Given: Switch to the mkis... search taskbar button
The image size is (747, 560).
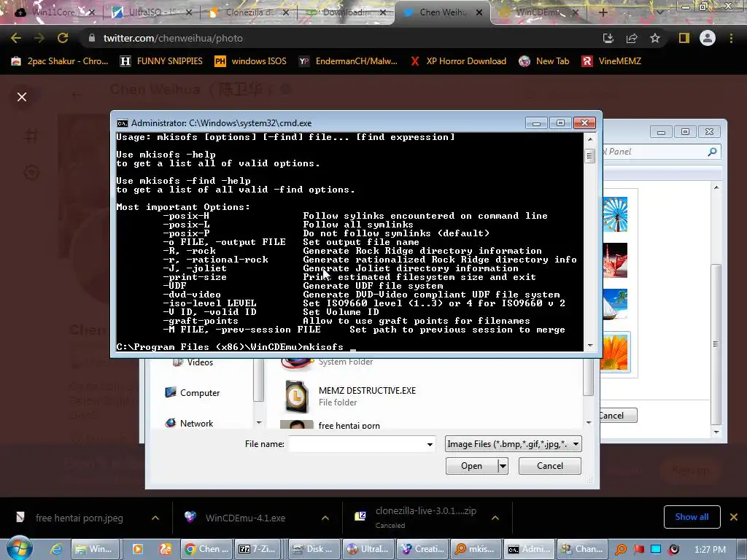Looking at the screenshot, I should [x=476, y=549].
